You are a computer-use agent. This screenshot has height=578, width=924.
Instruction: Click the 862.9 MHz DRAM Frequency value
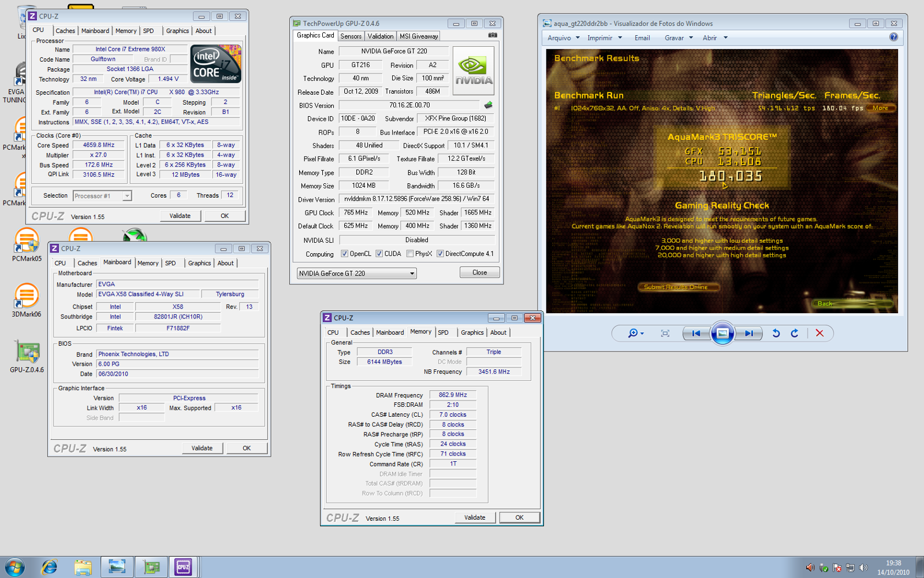tap(453, 395)
